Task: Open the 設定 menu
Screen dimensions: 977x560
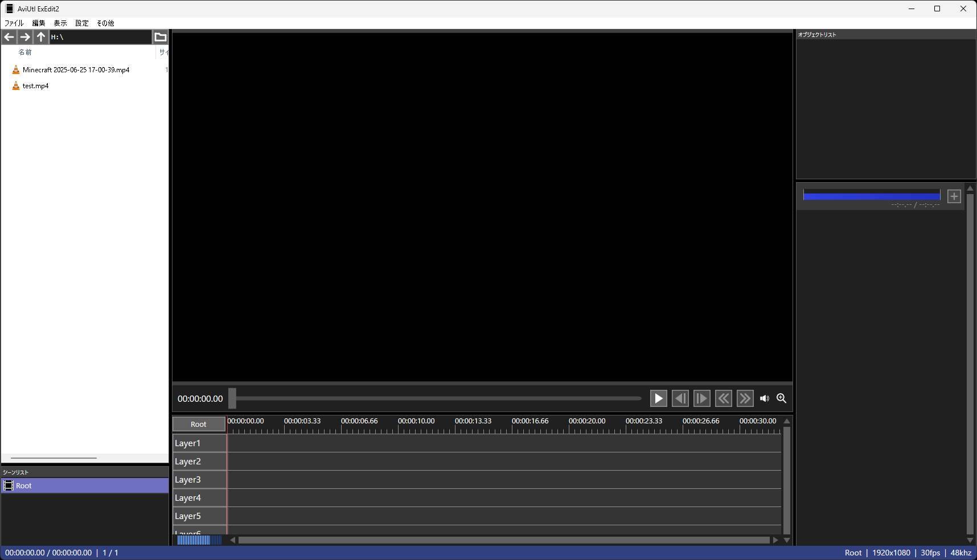Action: tap(82, 23)
